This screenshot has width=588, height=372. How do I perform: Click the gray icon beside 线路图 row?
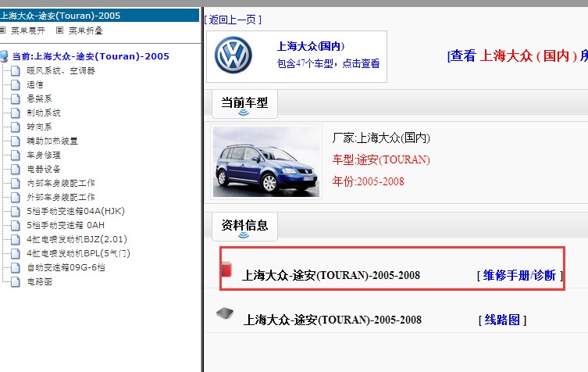coord(224,313)
